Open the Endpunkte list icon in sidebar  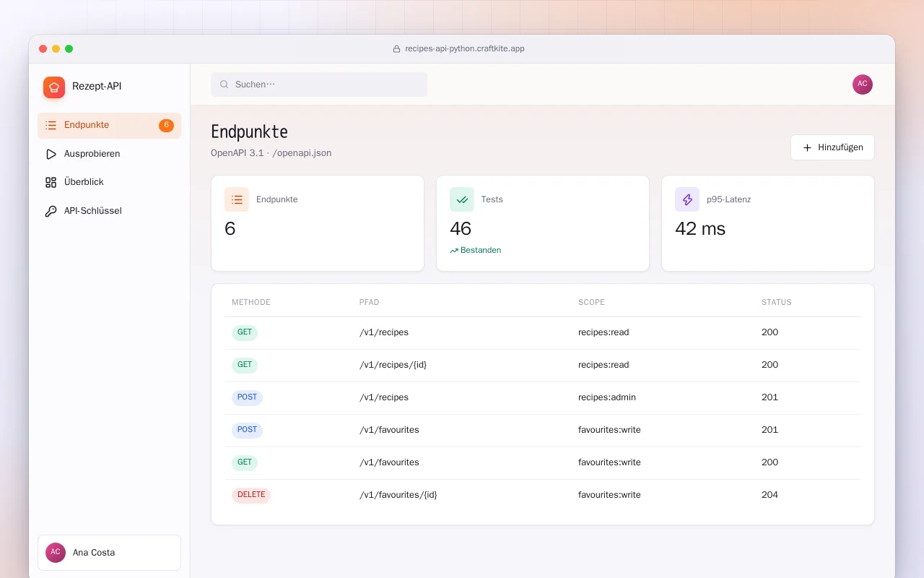51,125
